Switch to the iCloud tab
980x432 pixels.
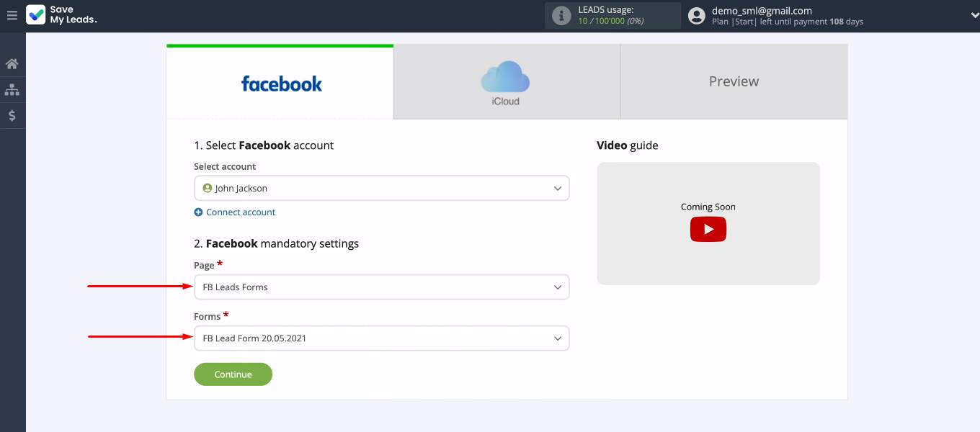[x=507, y=82]
